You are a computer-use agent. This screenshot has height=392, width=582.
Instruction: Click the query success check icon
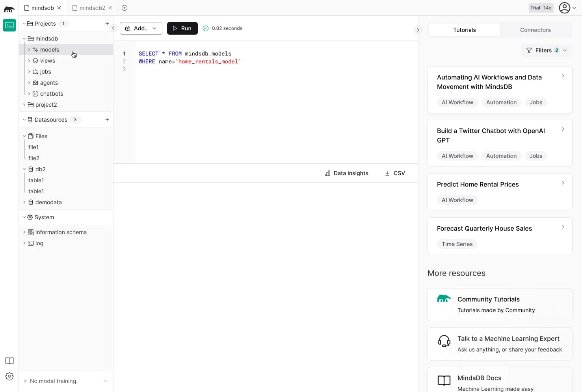coord(206,28)
